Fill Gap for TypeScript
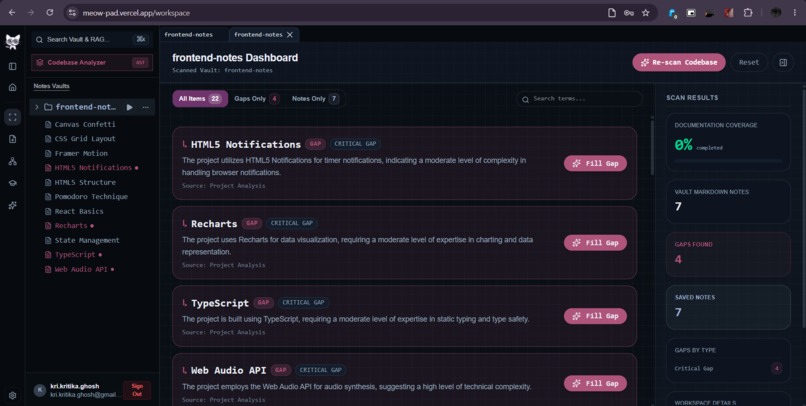Image resolution: width=806 pixels, height=406 pixels. click(595, 316)
